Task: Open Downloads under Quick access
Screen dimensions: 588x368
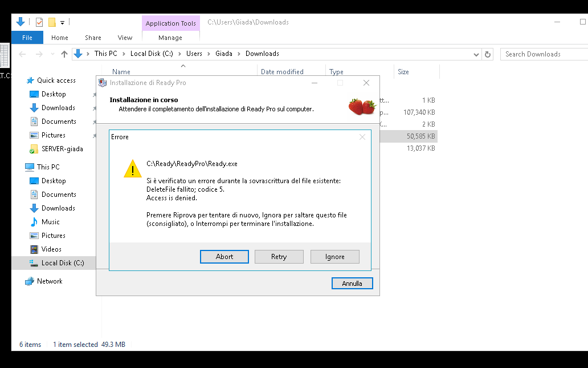Action: [58, 108]
